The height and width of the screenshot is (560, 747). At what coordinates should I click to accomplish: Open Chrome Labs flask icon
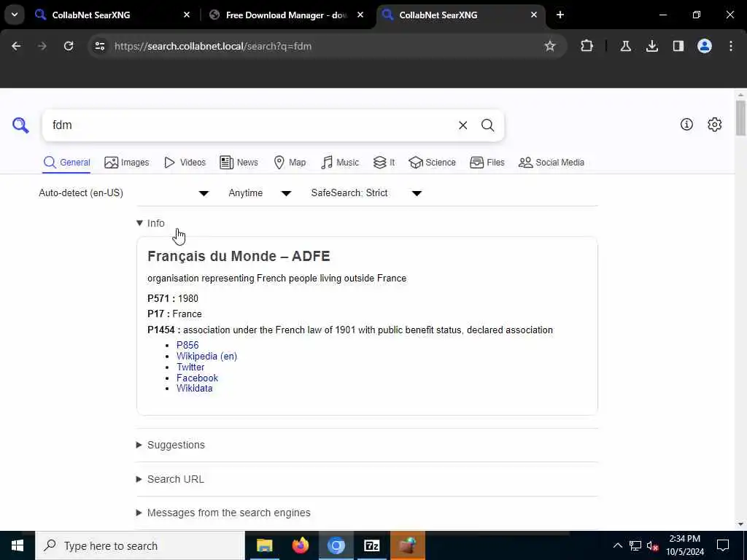625,46
